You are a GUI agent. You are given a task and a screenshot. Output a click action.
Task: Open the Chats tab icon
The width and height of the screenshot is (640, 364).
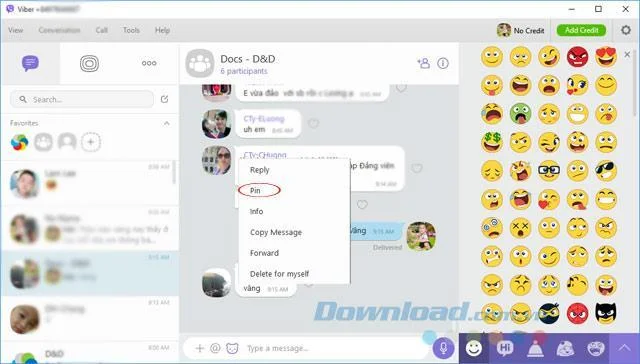click(30, 63)
